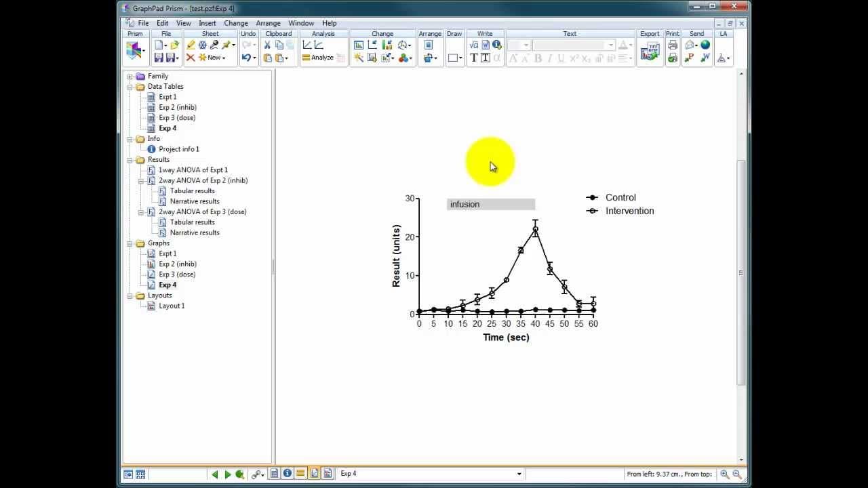Image resolution: width=868 pixels, height=488 pixels.
Task: Copy using the Clipboard copy icon
Action: click(x=279, y=45)
